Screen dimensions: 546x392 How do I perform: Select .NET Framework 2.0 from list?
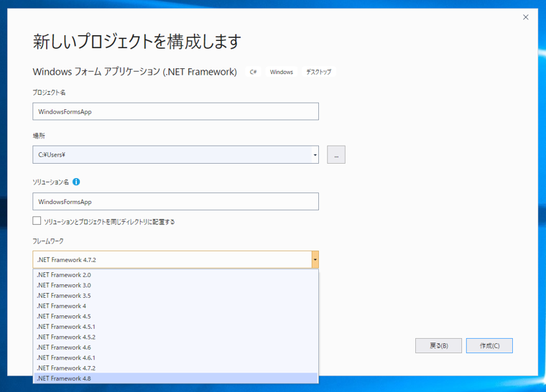(x=175, y=275)
